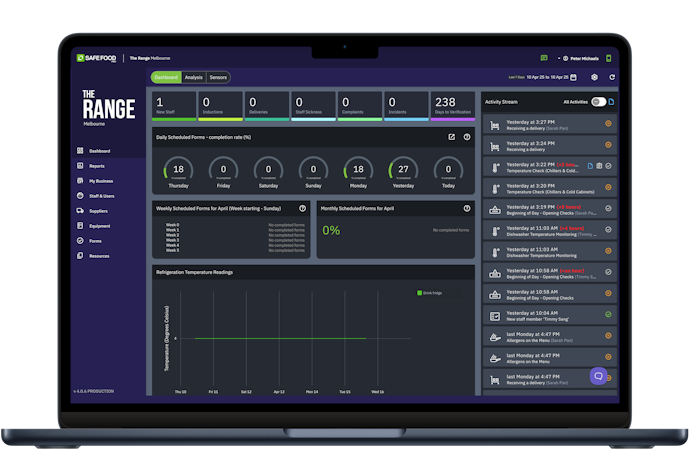
Task: Open the New Staff stat card
Action: pyautogui.click(x=174, y=106)
